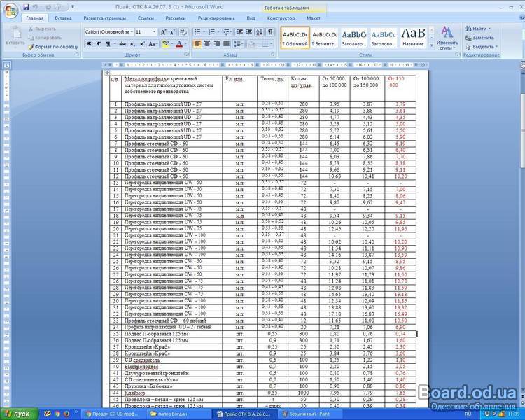Switch to the Вставка ribbon tab
This screenshot has height=420, width=525.
point(63,17)
